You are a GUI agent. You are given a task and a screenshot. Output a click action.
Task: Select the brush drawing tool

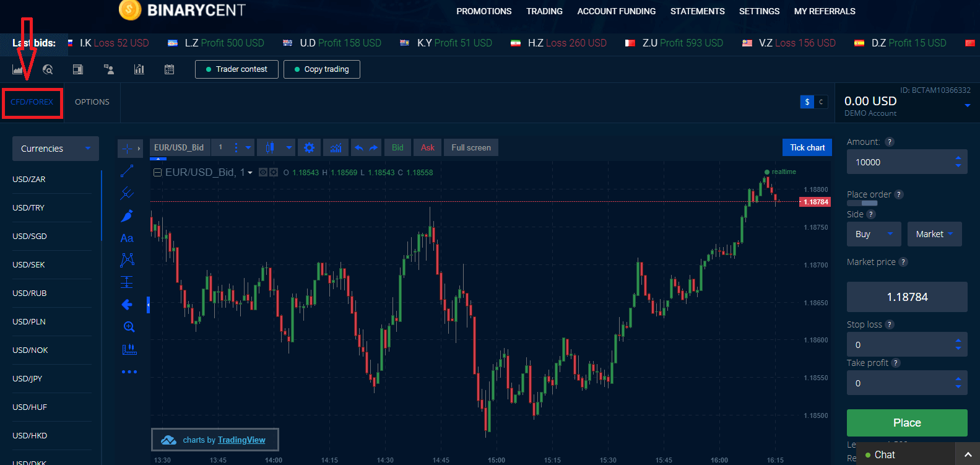[127, 215]
